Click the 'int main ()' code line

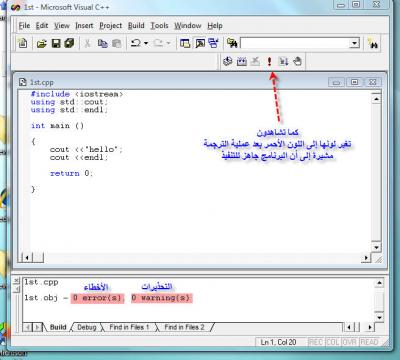[x=57, y=126]
